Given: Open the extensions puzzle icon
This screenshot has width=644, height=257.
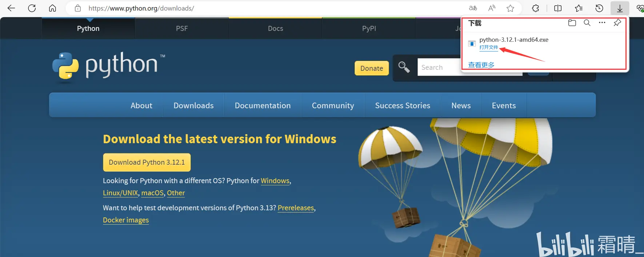Looking at the screenshot, I should click(x=535, y=8).
